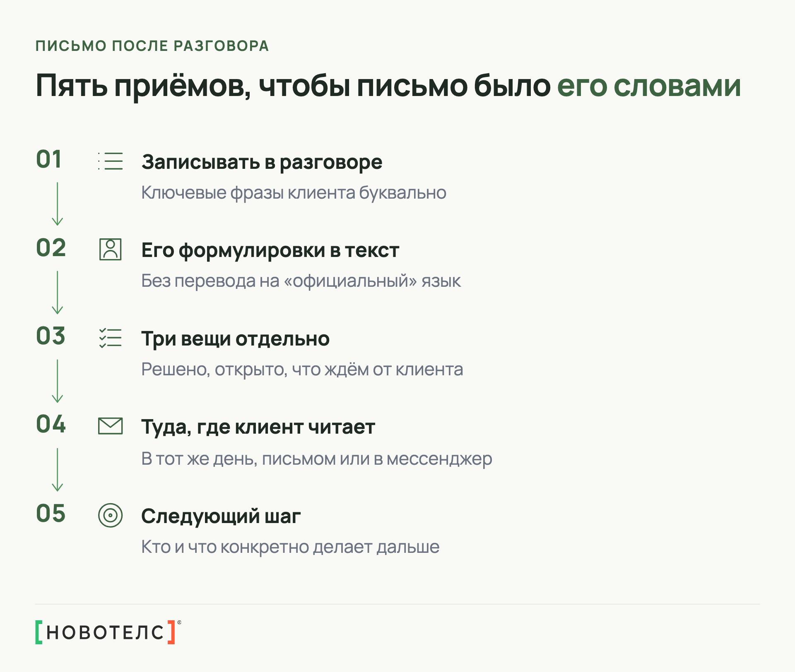
Task: Click the checklist icon beside 'Три вещи отдельно'
Action: coord(111,338)
